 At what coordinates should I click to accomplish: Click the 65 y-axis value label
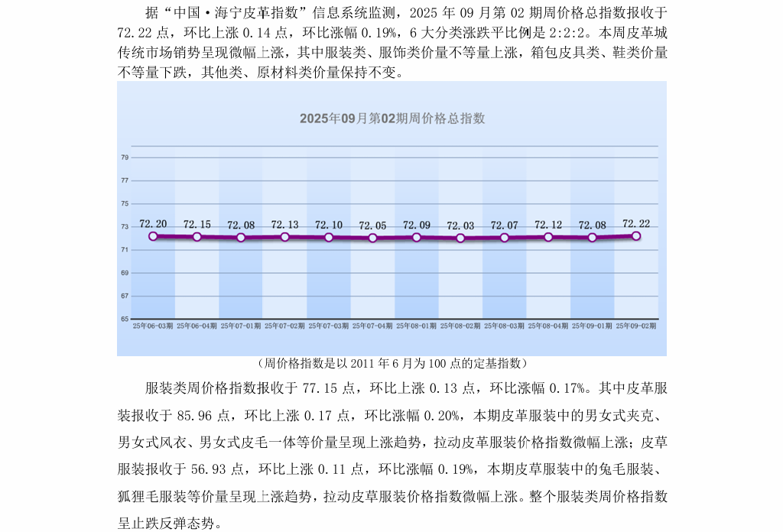click(124, 319)
